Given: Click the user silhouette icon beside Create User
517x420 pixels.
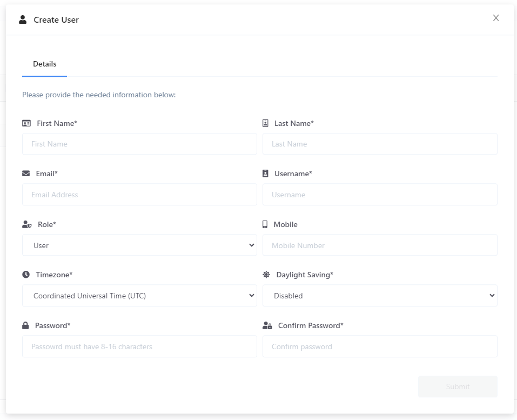Looking at the screenshot, I should 23,19.
